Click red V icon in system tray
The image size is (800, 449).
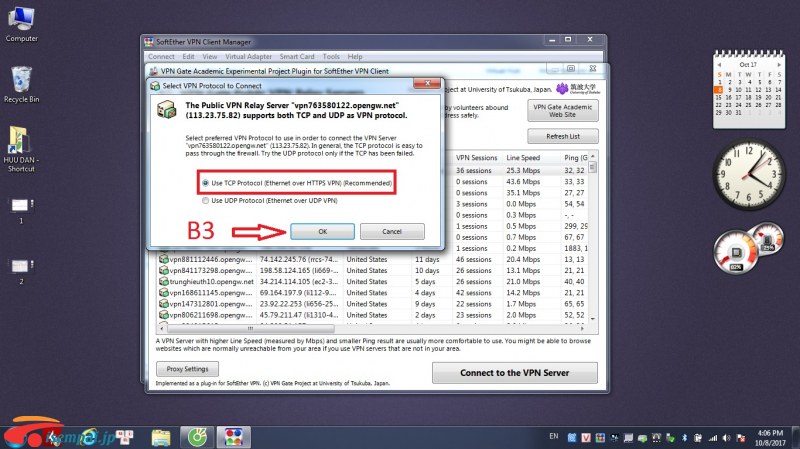tap(586, 438)
